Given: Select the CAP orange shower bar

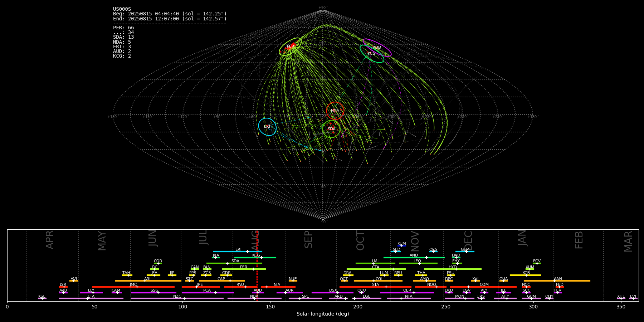Looking at the screenshot, I should point(222,281).
